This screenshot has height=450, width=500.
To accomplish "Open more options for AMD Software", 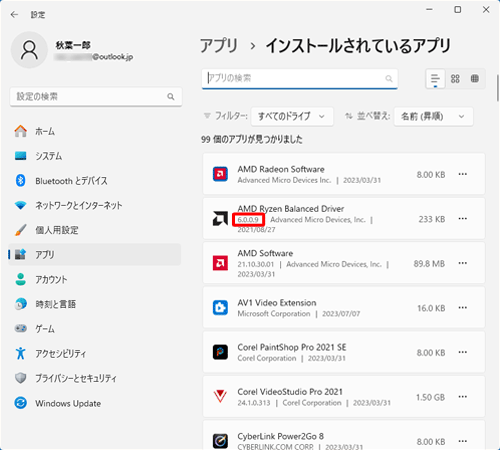I will [x=463, y=263].
